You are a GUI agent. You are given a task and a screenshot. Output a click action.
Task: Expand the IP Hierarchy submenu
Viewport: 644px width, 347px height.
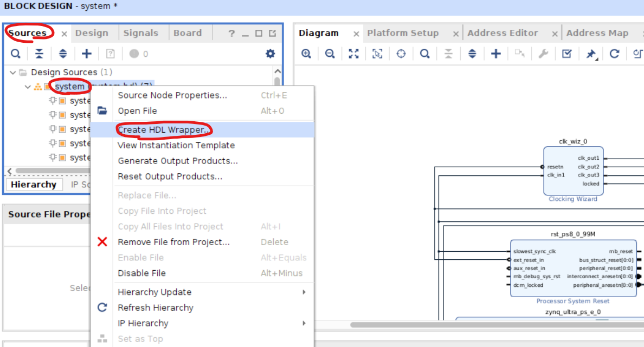click(x=304, y=323)
